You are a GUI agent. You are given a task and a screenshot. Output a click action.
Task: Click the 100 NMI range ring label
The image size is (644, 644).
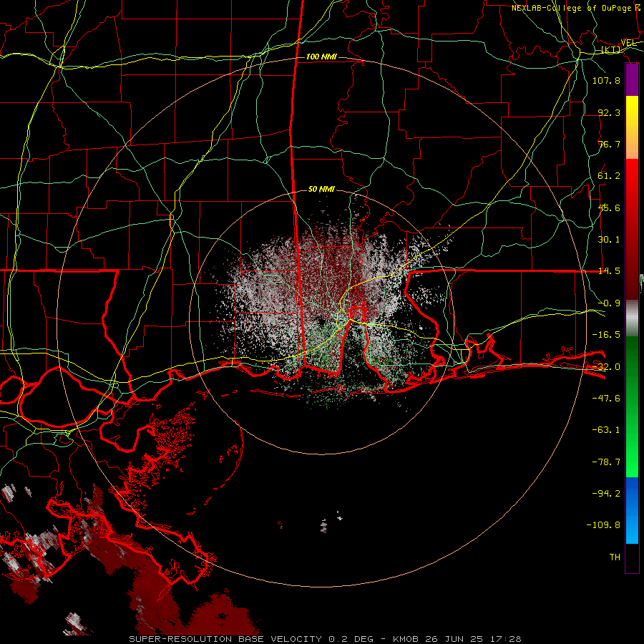coord(321,57)
